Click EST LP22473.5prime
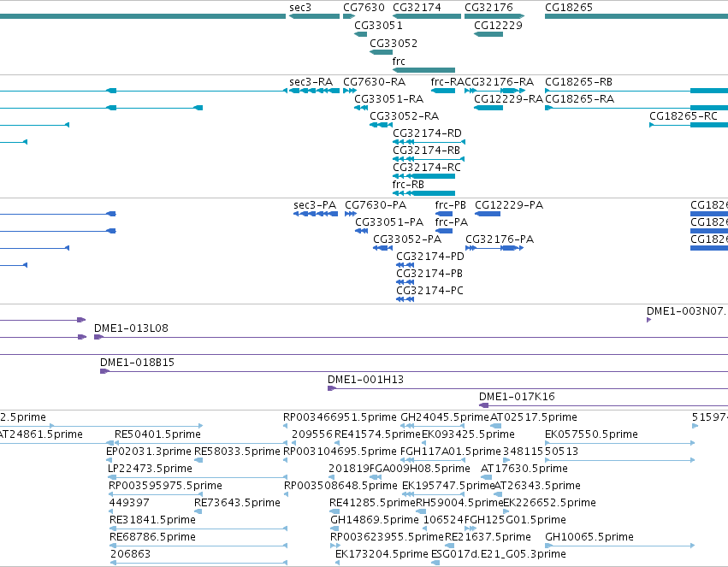Viewport: 728px width, 567px height. pos(198,477)
